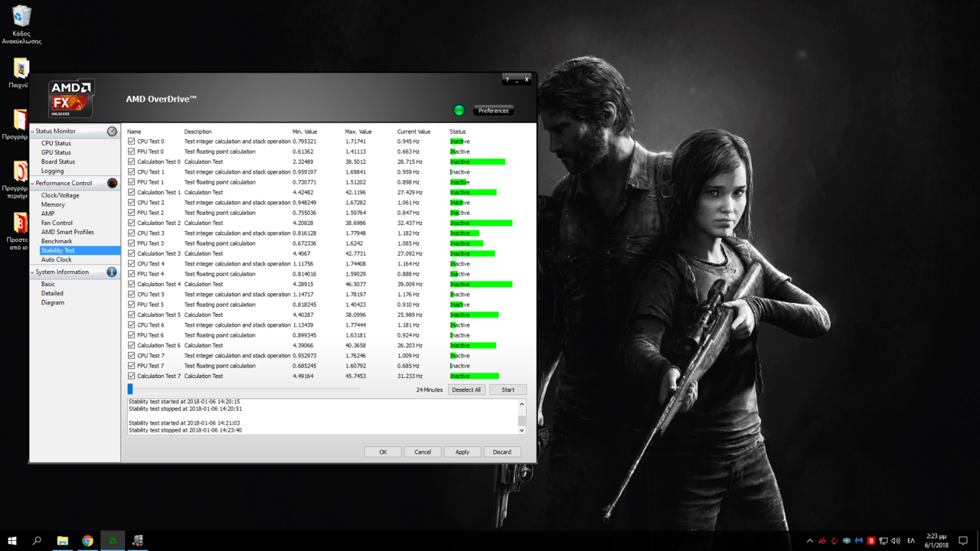Image resolution: width=980 pixels, height=551 pixels.
Task: Open AMD Smart Profiles
Action: point(67,232)
